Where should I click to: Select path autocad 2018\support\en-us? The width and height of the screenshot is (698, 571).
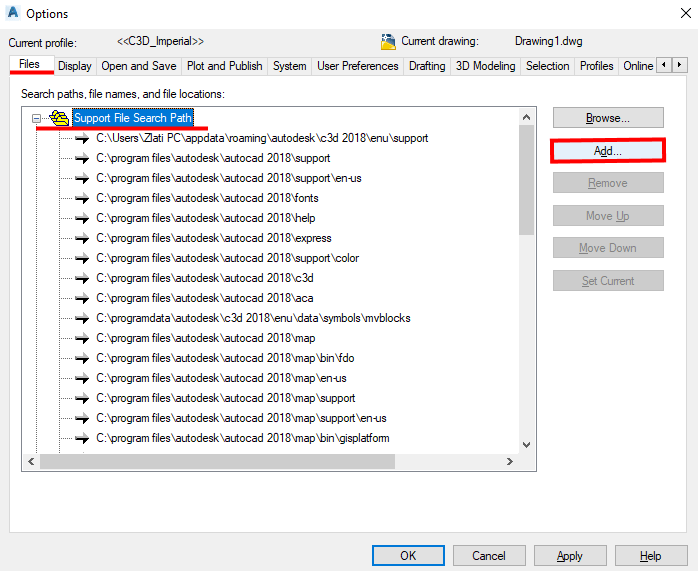click(x=229, y=178)
